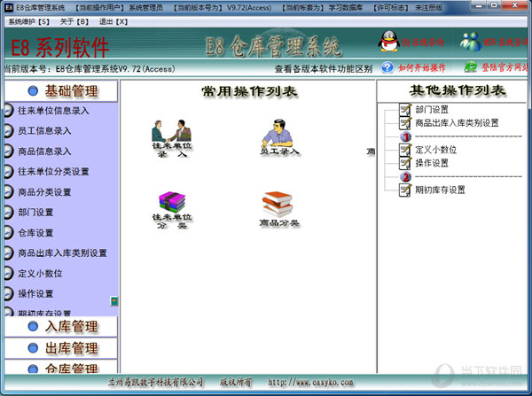Viewport: 532px width, 396px height.
Task: Click the IE browser official site icon
Action: [x=471, y=67]
